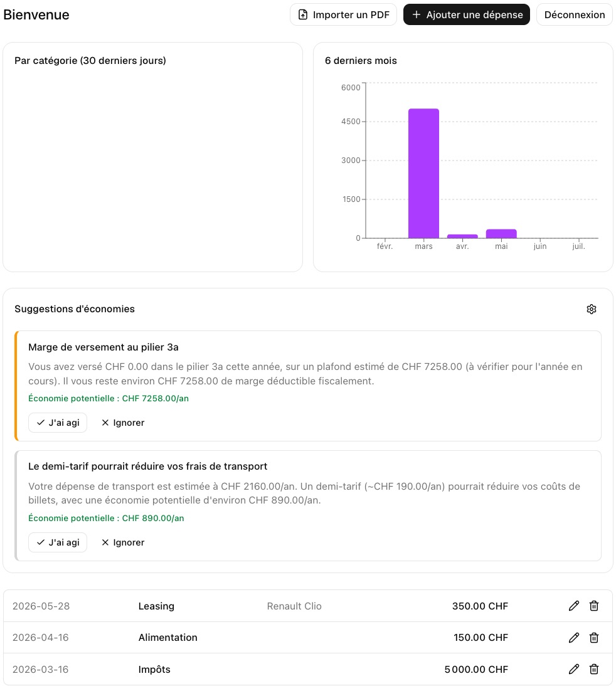The height and width of the screenshot is (686, 616).
Task: Click the 6000 y-axis value
Action: (351, 88)
